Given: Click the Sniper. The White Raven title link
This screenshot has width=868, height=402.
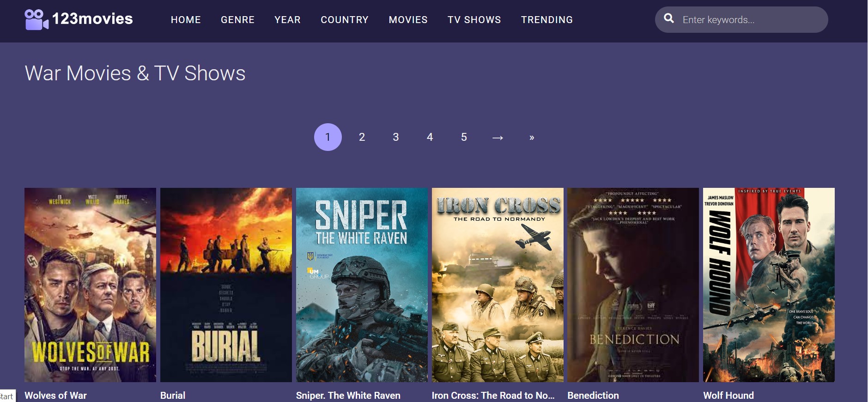Looking at the screenshot, I should (348, 396).
